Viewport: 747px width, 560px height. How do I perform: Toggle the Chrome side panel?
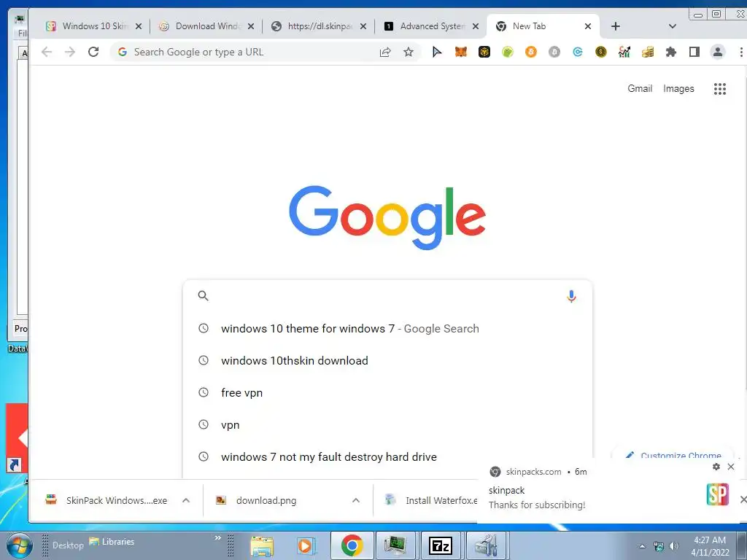pos(694,52)
